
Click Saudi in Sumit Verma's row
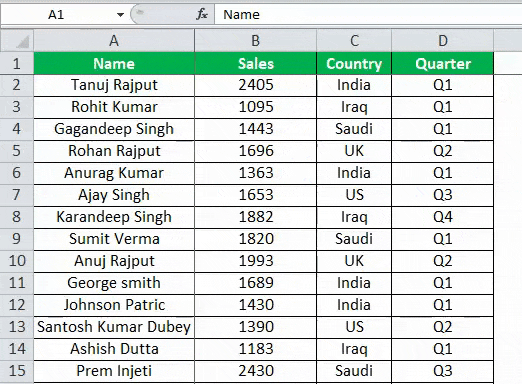pos(354,239)
